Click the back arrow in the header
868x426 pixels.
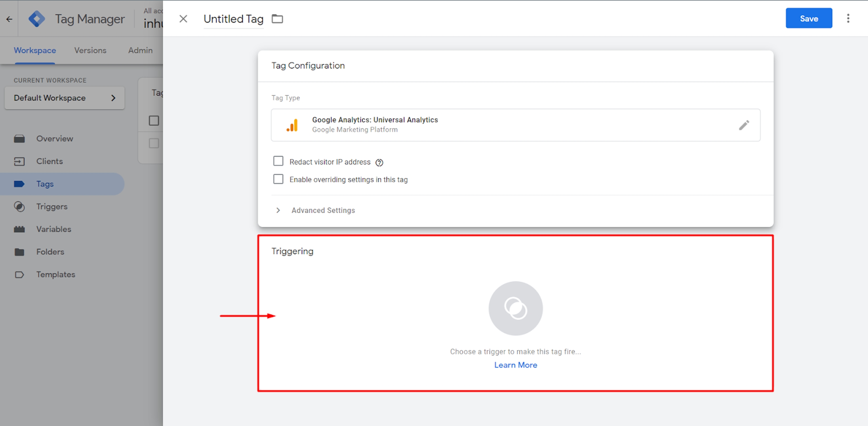click(x=9, y=19)
